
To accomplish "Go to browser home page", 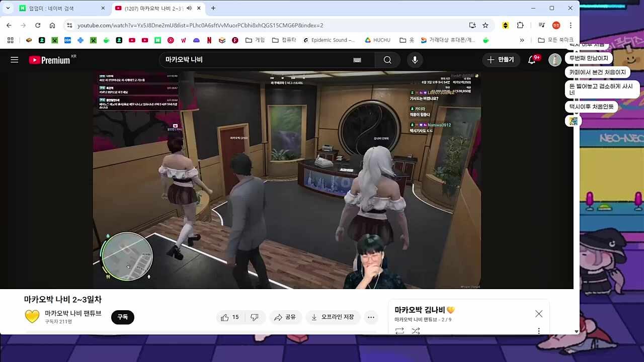I will (52, 25).
